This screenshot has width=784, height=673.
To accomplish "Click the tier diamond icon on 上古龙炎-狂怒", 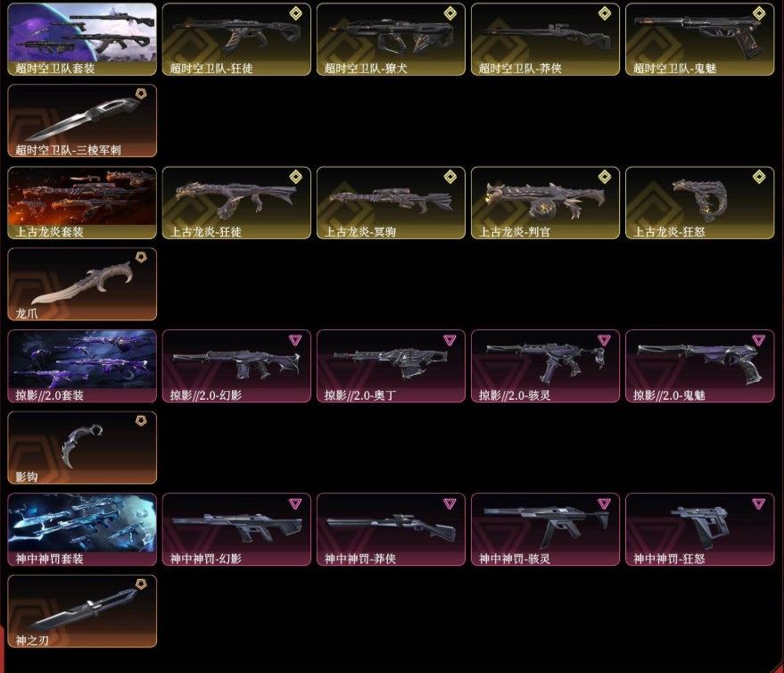I will [x=759, y=177].
